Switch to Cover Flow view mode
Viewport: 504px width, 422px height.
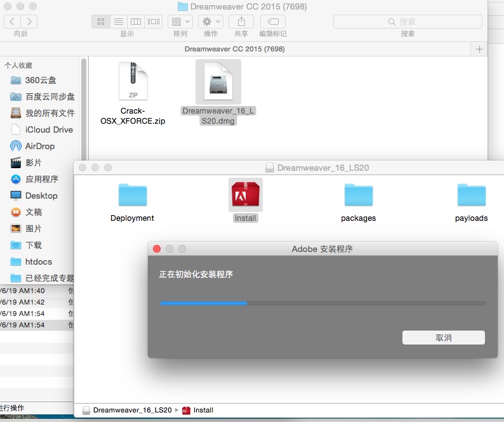click(x=154, y=22)
